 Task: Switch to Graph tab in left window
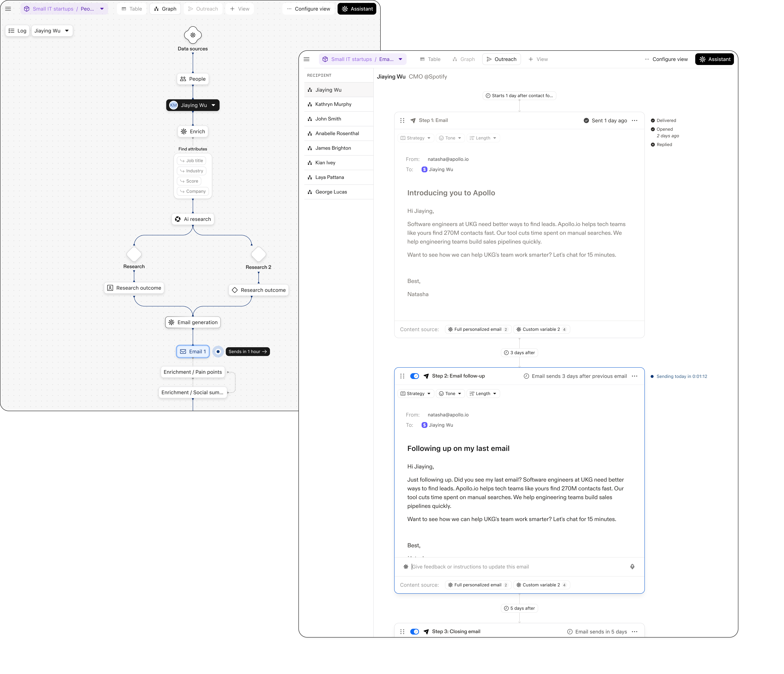(165, 9)
